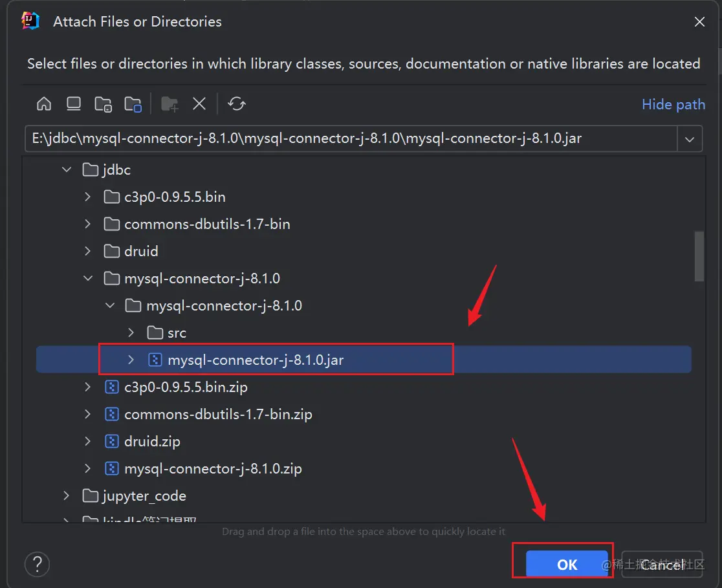Select commons-dbutils-1.7-bin folder name

coord(207,224)
